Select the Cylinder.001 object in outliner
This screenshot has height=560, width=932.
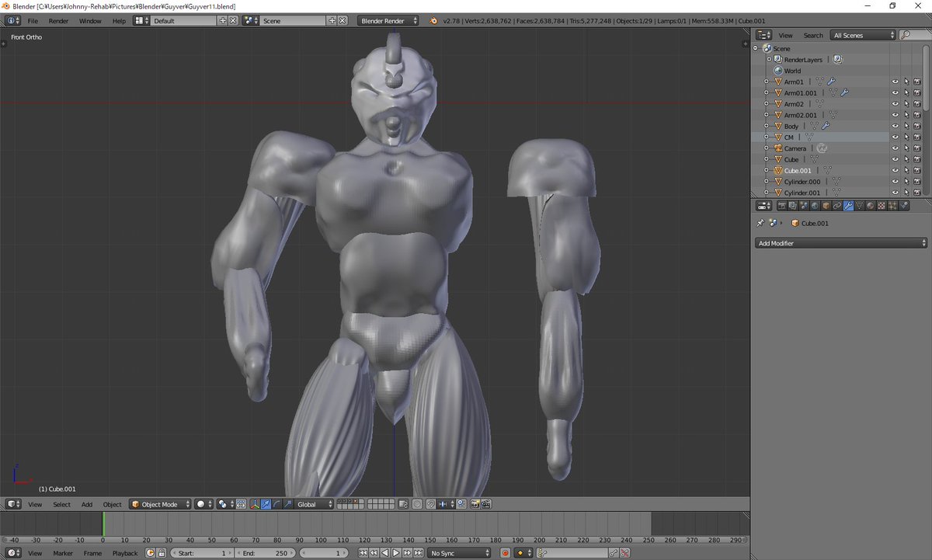[802, 193]
